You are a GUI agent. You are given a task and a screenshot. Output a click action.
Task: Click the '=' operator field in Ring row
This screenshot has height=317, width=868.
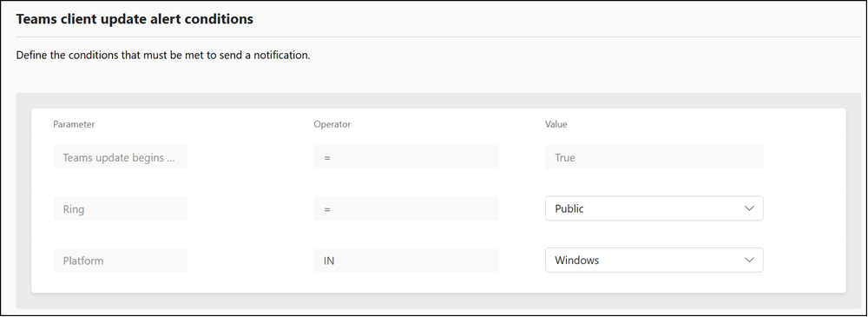tap(405, 209)
